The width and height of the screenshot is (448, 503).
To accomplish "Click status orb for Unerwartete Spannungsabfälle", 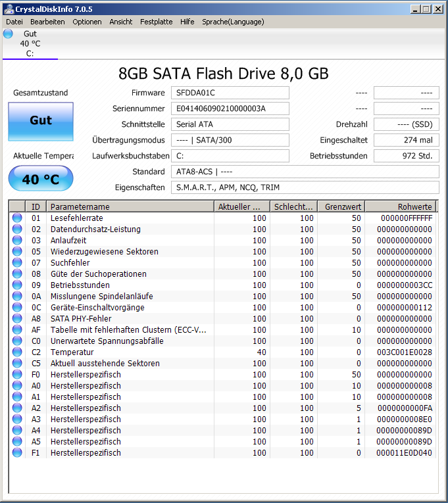I will pyautogui.click(x=17, y=341).
